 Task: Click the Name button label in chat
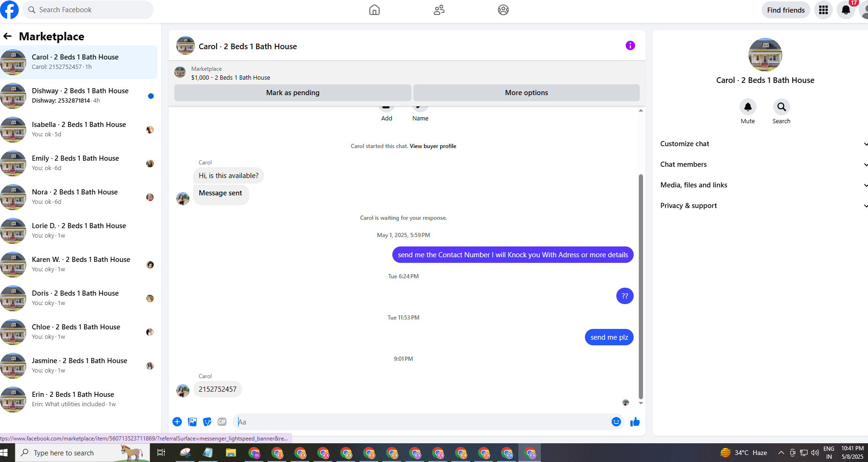420,119
